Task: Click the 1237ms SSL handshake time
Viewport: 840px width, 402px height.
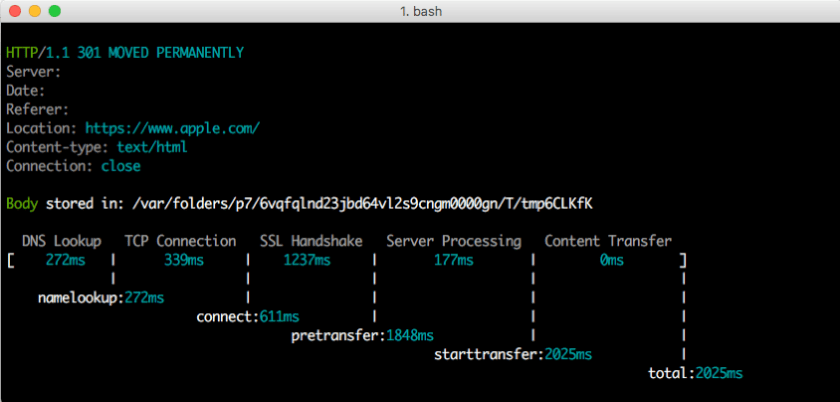Action: [x=310, y=260]
